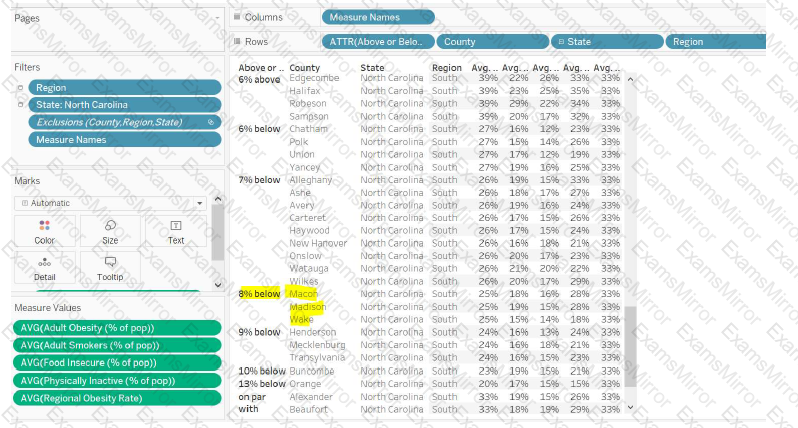Click the Buncombe county row

pos(311,371)
